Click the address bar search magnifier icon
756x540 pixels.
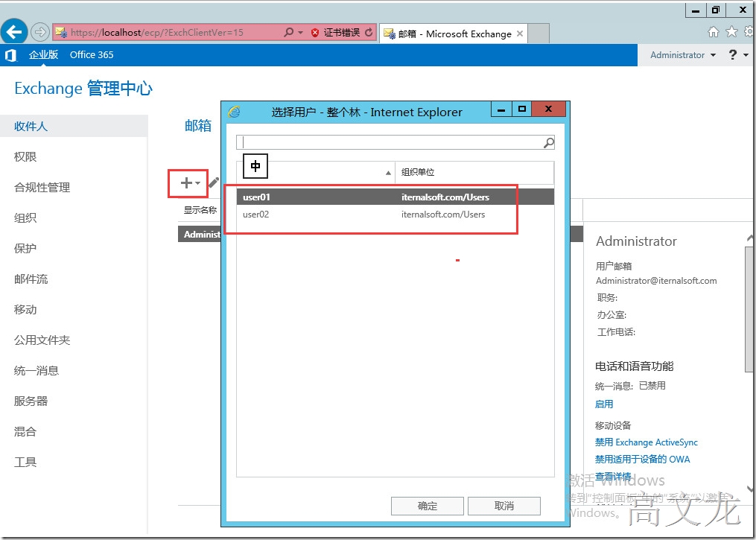(289, 32)
